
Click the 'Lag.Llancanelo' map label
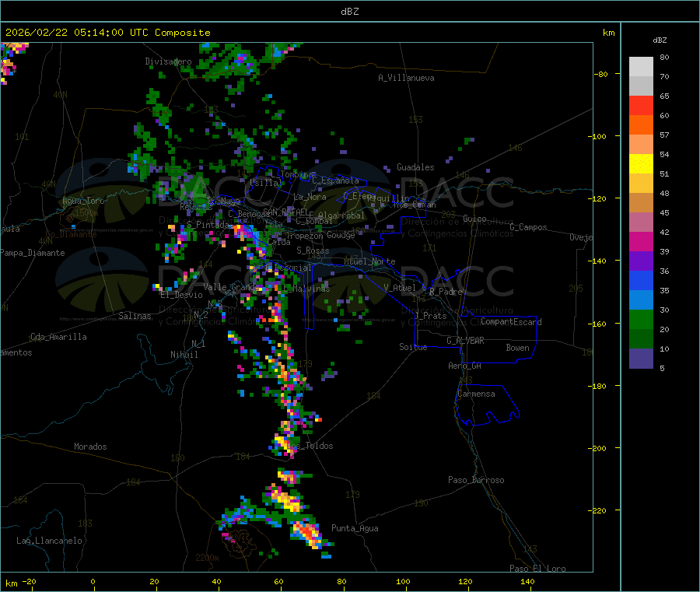[50, 541]
